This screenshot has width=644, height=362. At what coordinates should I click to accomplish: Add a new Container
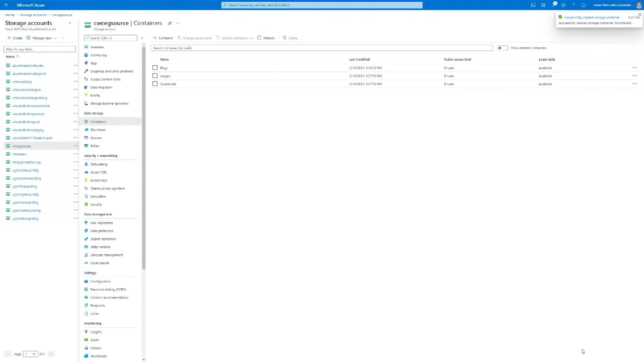click(163, 38)
